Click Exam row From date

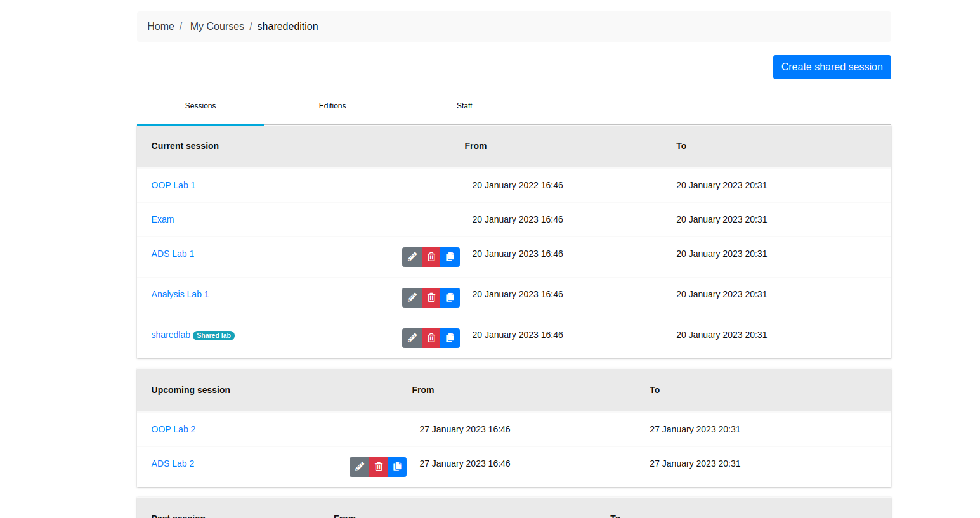(x=518, y=219)
